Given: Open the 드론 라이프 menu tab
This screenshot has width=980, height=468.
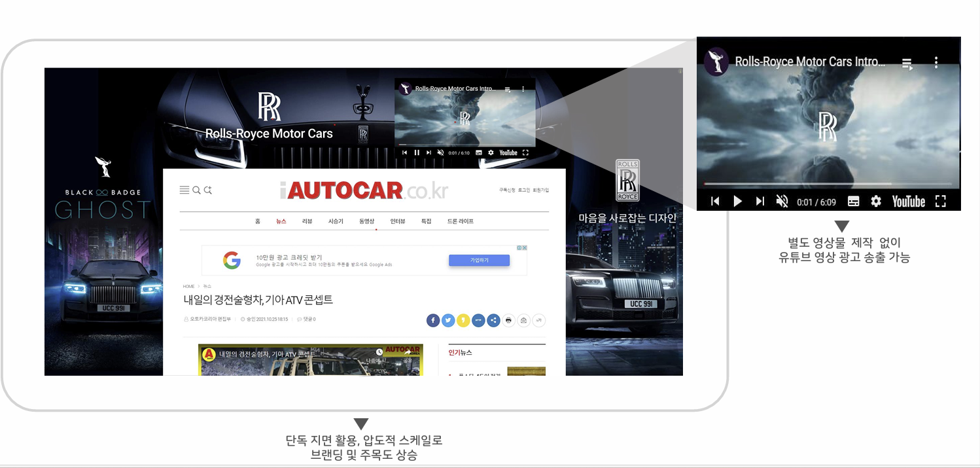Looking at the screenshot, I should point(460,221).
